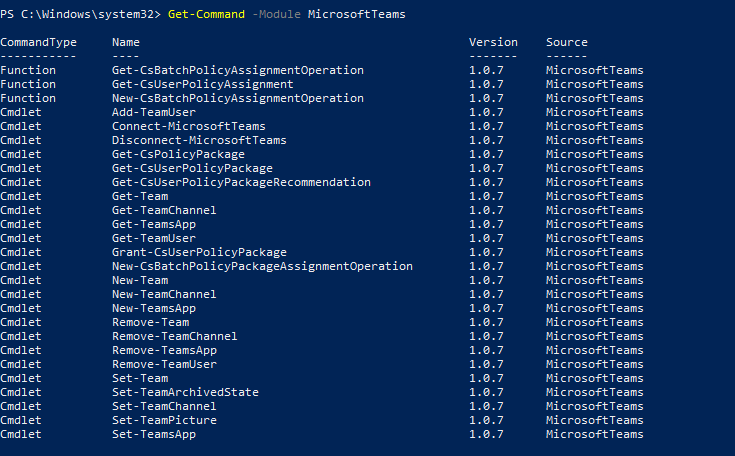Click the Grant-CsUserPolicyPackage cmdlet name
The width and height of the screenshot is (735, 456).
click(x=199, y=253)
